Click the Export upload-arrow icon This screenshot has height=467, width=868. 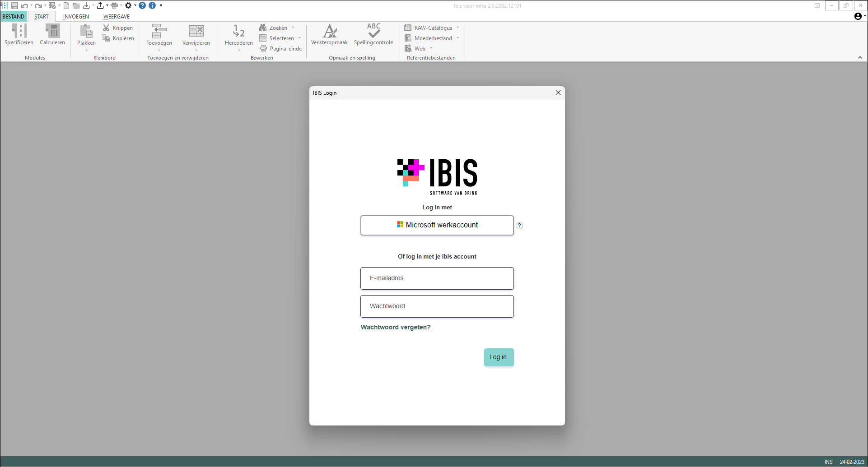click(100, 5)
